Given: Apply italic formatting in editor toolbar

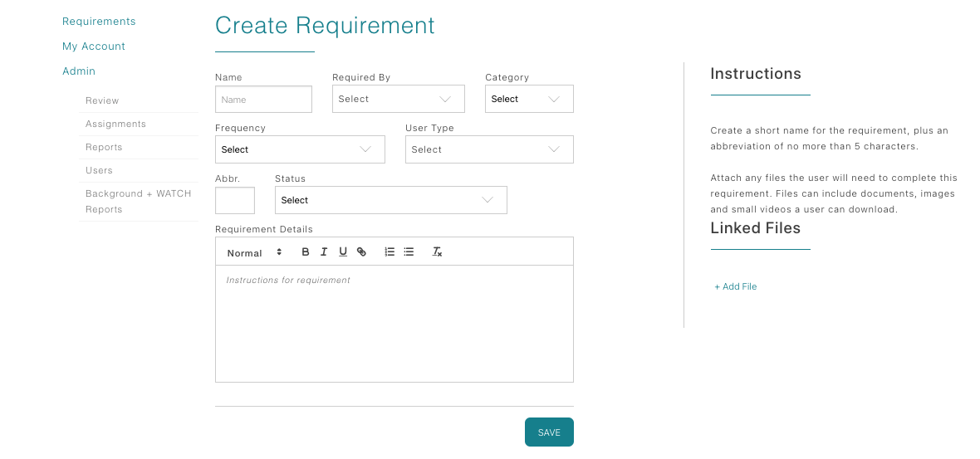Looking at the screenshot, I should coord(324,252).
